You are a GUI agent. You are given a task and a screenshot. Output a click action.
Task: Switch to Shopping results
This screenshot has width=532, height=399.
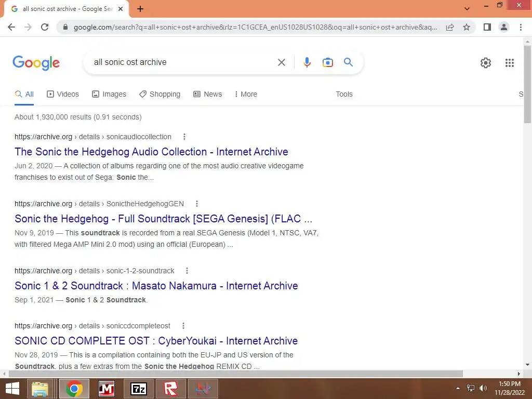tap(159, 95)
